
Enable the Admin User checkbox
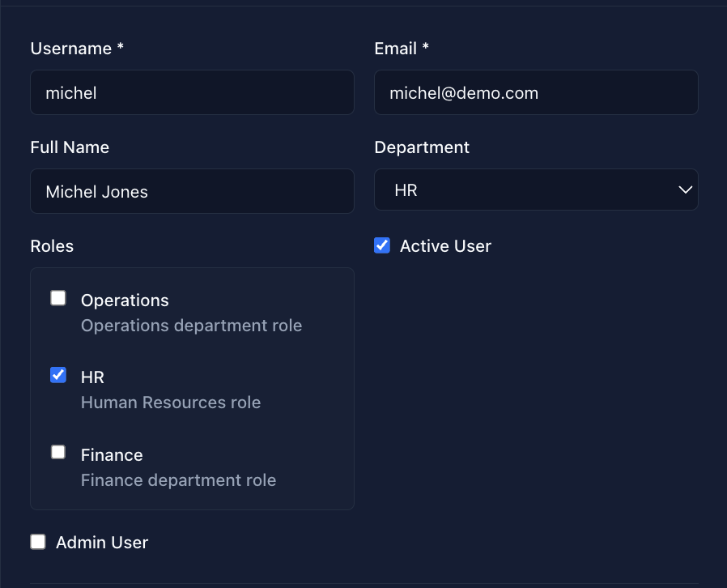pyautogui.click(x=37, y=542)
